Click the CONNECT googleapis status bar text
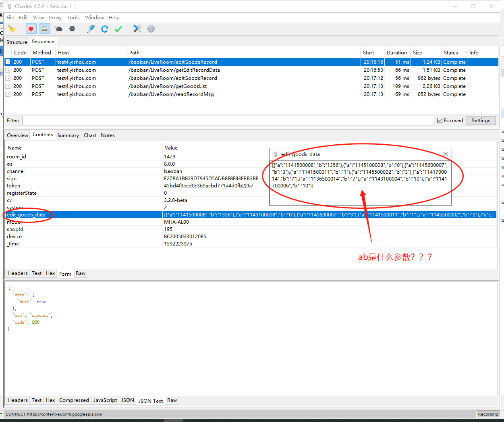The height and width of the screenshot is (422, 504). pyautogui.click(x=54, y=414)
